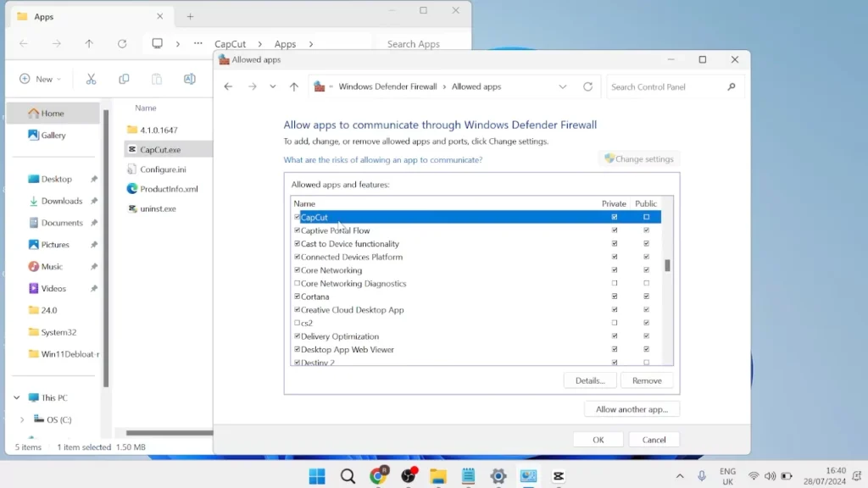Click Apps breadcrumb in File Explorer
The height and width of the screenshot is (488, 868).
pos(285,44)
